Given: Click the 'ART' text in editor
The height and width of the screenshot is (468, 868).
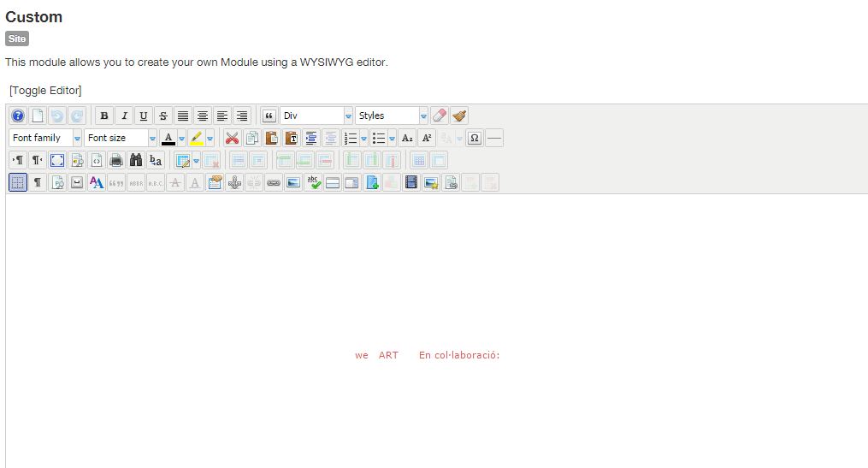Looking at the screenshot, I should (x=388, y=355).
